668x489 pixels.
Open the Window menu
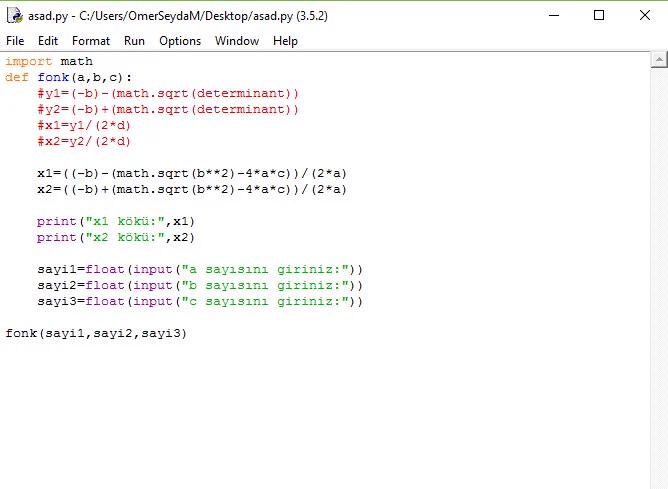(x=237, y=41)
